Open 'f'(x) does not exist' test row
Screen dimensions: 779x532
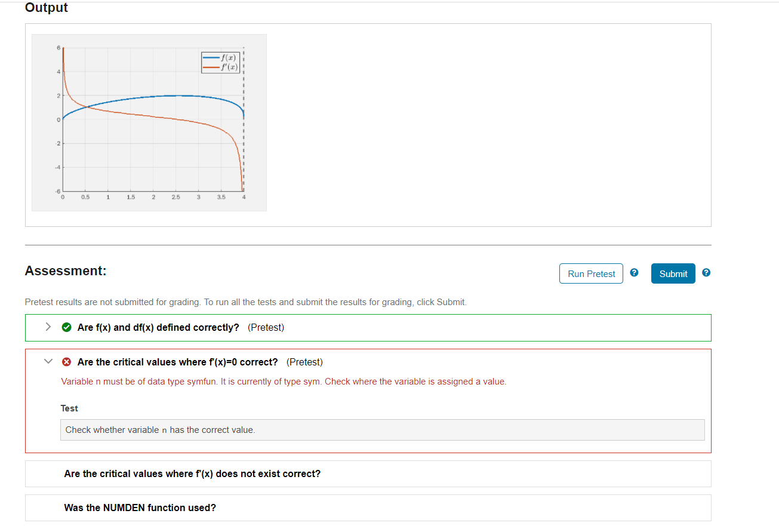click(x=368, y=473)
